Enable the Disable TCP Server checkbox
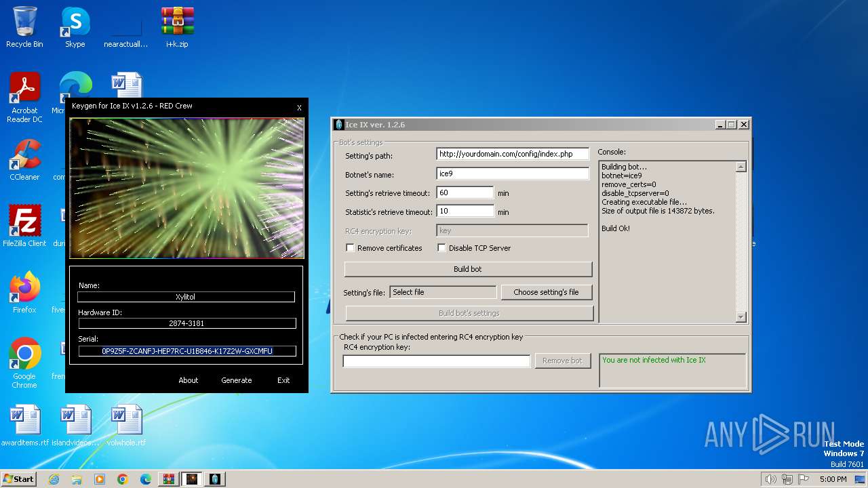The height and width of the screenshot is (488, 868). click(x=441, y=248)
